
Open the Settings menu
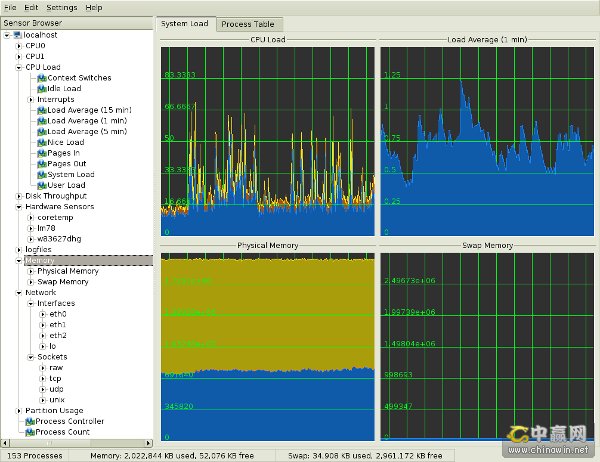click(x=62, y=7)
